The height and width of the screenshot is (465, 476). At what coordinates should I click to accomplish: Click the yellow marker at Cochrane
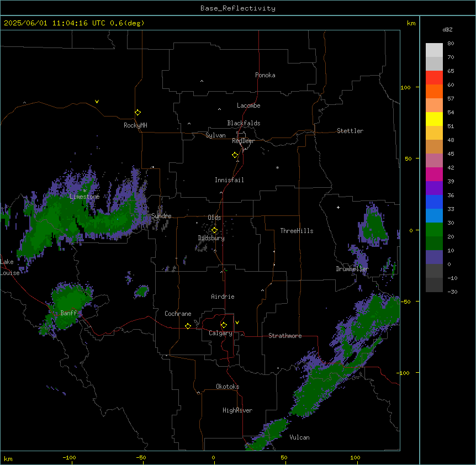[x=188, y=326]
